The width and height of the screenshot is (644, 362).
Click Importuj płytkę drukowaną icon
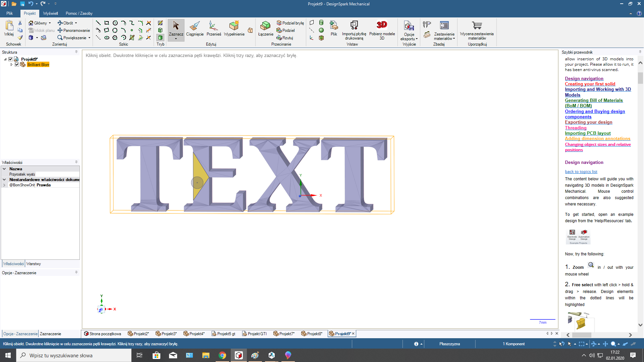tap(354, 25)
